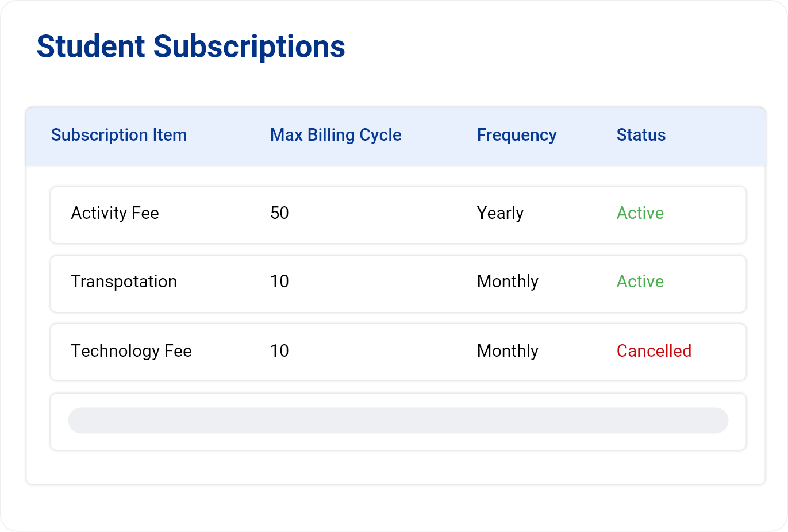This screenshot has height=532, width=788.
Task: Click the grey placeholder bar in the last row
Action: point(398,421)
